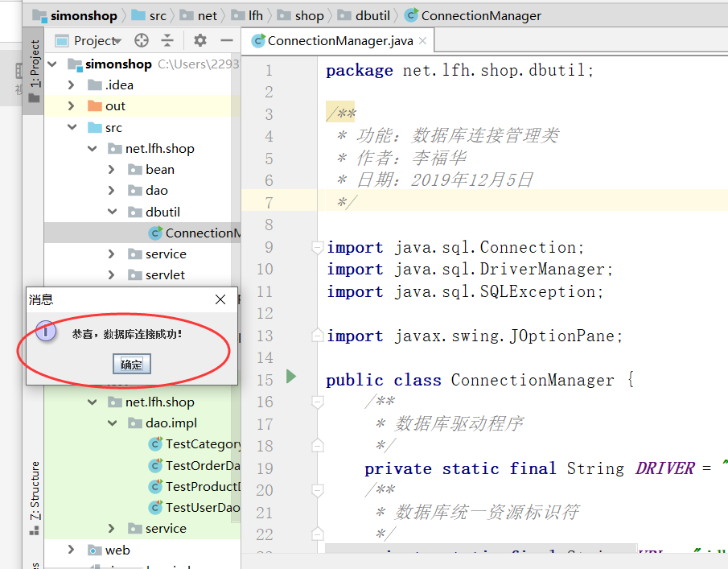Click the fold marker at line 13 import
The height and width of the screenshot is (569, 728).
click(x=318, y=335)
